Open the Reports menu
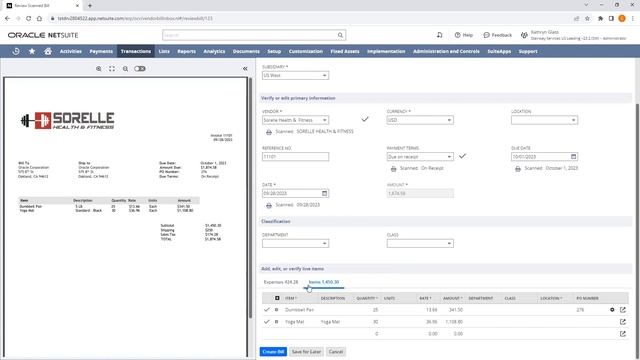Viewport: 640px width, 360px height. (187, 51)
